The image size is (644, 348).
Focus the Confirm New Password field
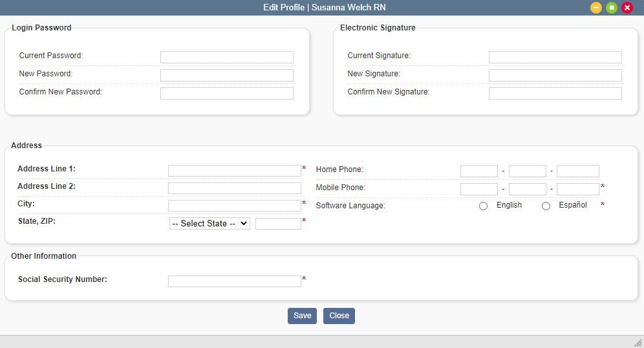point(227,93)
